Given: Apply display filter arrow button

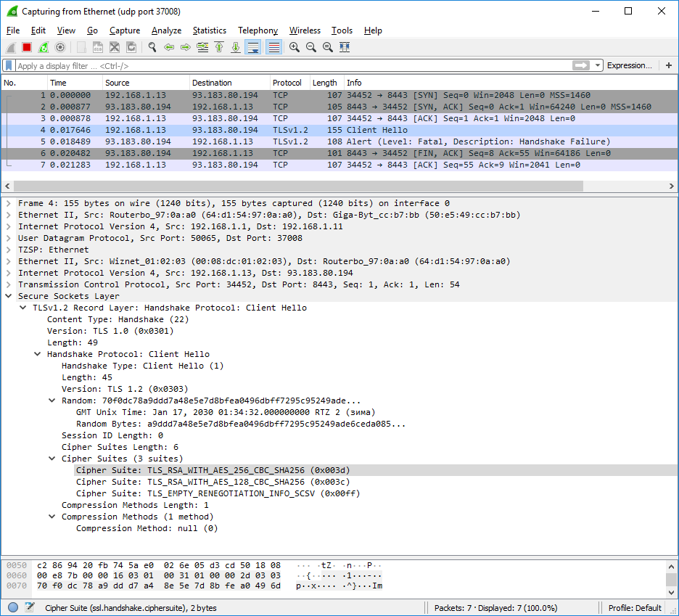Looking at the screenshot, I should 581,65.
